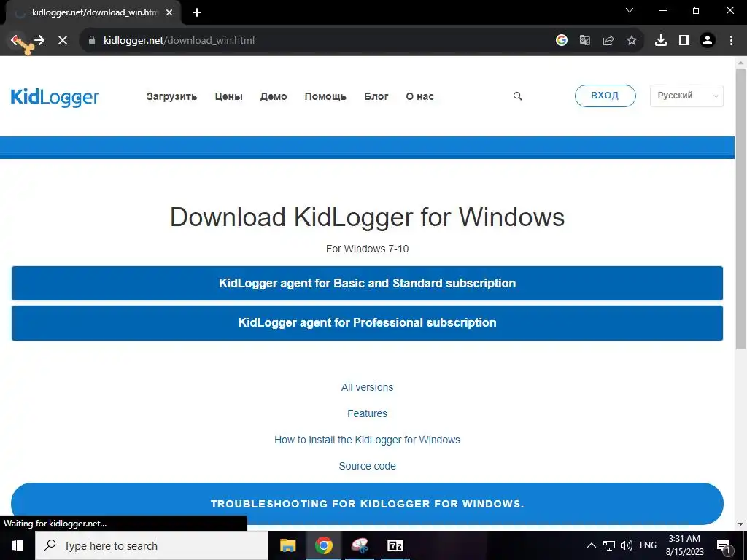Download agent for Basic and Standard subscription
Screen dimensions: 747x560
[368, 284]
